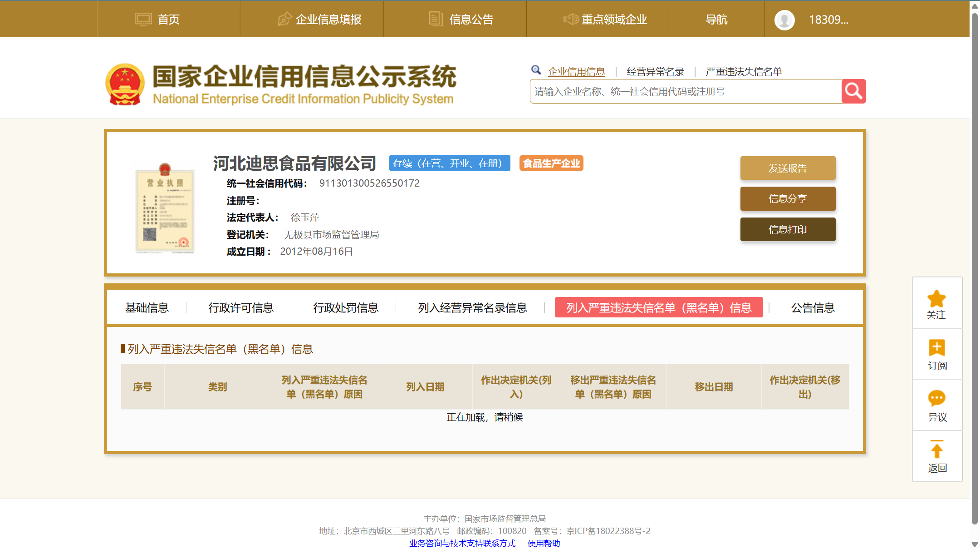This screenshot has height=549, width=980.
Task: Click the monitor icon beside 首页
Action: coord(143,20)
